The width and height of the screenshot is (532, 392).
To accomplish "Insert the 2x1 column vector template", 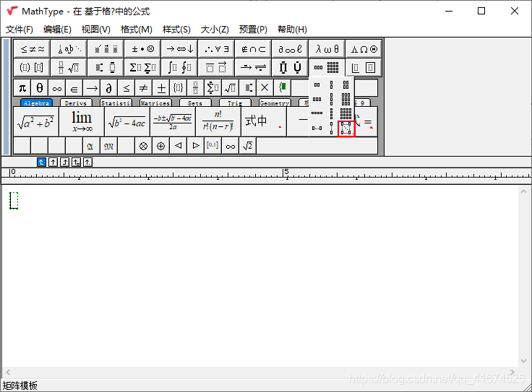I will 332,84.
